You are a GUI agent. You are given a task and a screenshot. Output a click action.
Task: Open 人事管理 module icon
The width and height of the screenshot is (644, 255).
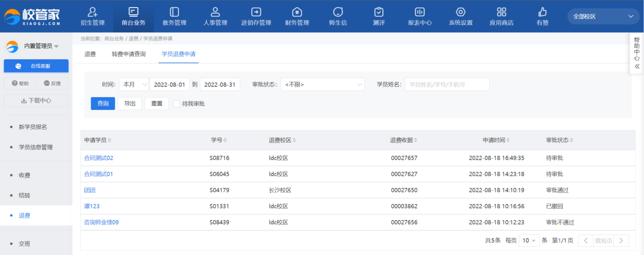point(215,12)
